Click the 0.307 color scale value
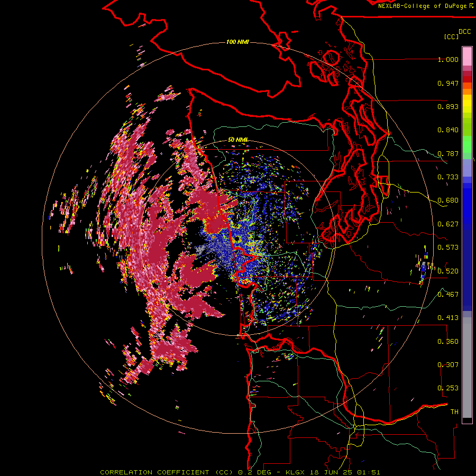The image size is (476, 476). pyautogui.click(x=448, y=365)
